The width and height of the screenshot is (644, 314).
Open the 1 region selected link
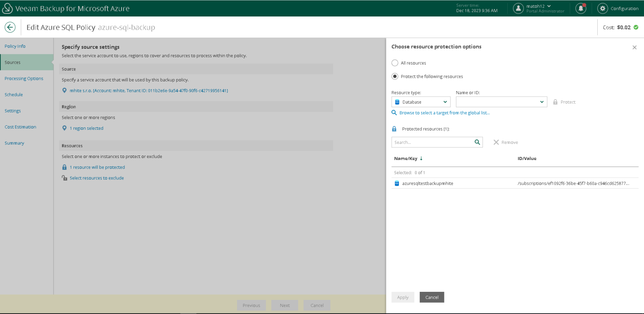tap(87, 128)
